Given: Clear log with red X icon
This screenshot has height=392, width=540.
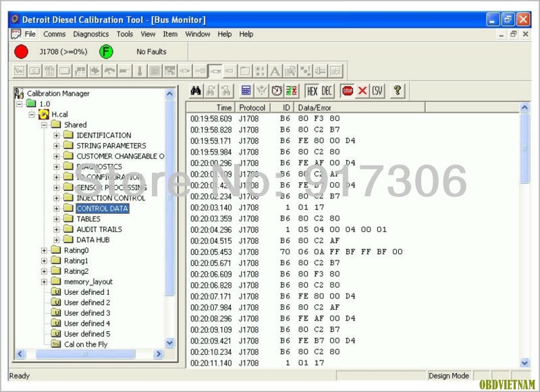Looking at the screenshot, I should 362,91.
